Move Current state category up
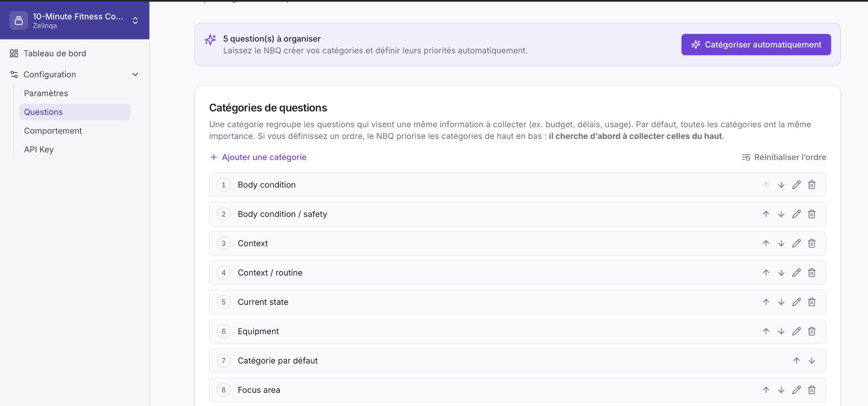This screenshot has width=868, height=406. coord(766,302)
